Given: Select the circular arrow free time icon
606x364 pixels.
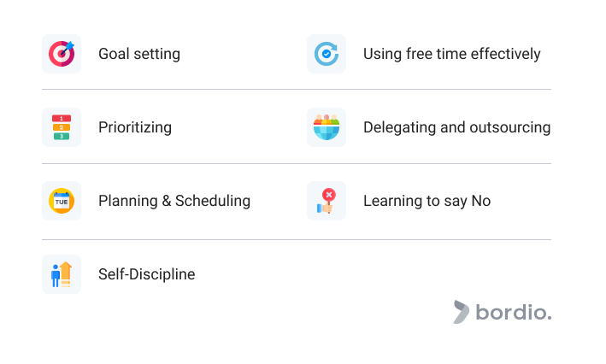Looking at the screenshot, I should [x=327, y=54].
